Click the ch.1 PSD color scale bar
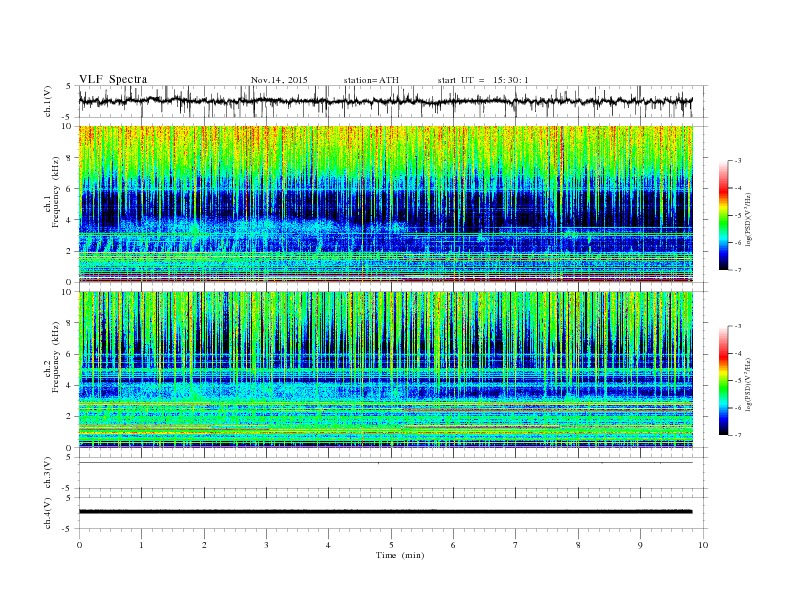 click(723, 215)
